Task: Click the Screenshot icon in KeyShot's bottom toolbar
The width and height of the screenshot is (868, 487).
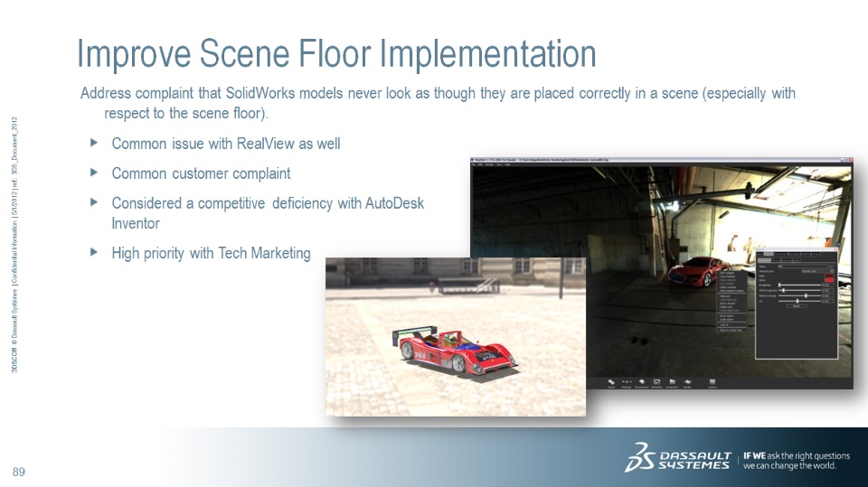Action: pos(672,383)
